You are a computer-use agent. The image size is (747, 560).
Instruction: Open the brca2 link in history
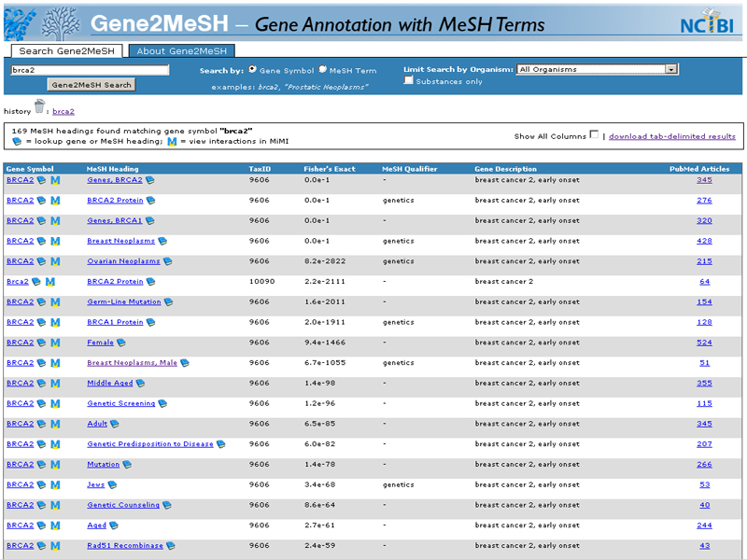tap(63, 111)
